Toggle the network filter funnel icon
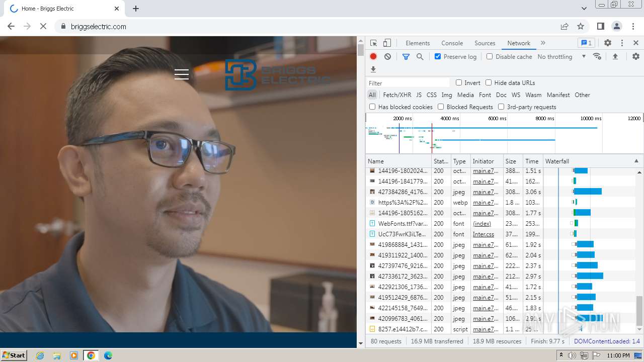The image size is (644, 362). (x=406, y=57)
